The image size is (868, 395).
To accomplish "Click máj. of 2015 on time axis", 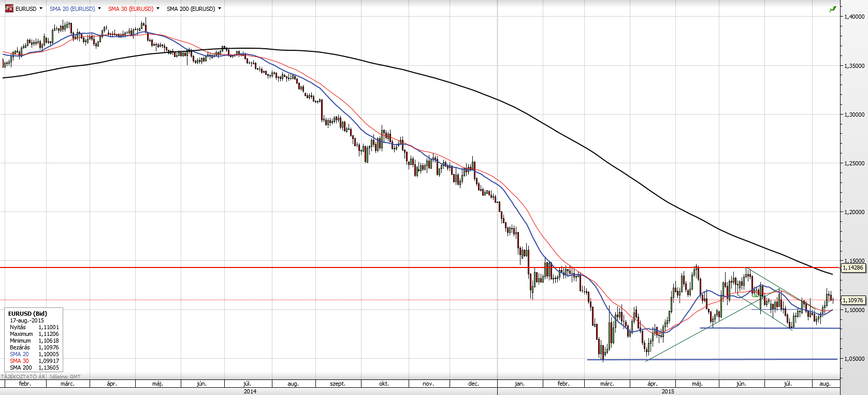I will click(x=697, y=384).
